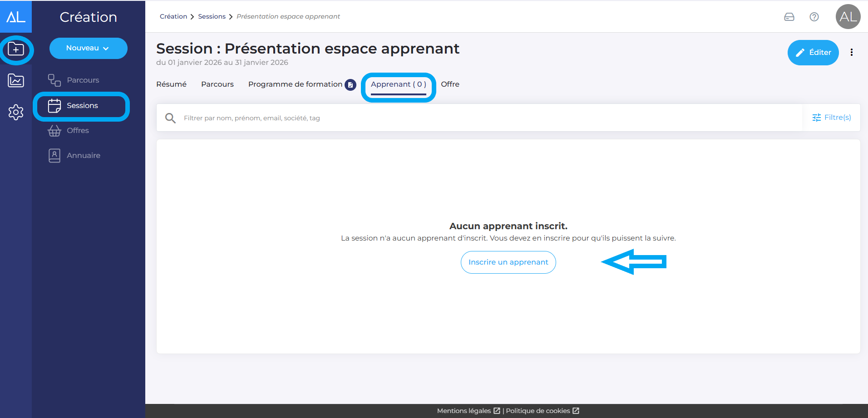The image size is (868, 418).
Task: Switch to the Résumé tab
Action: click(x=171, y=84)
